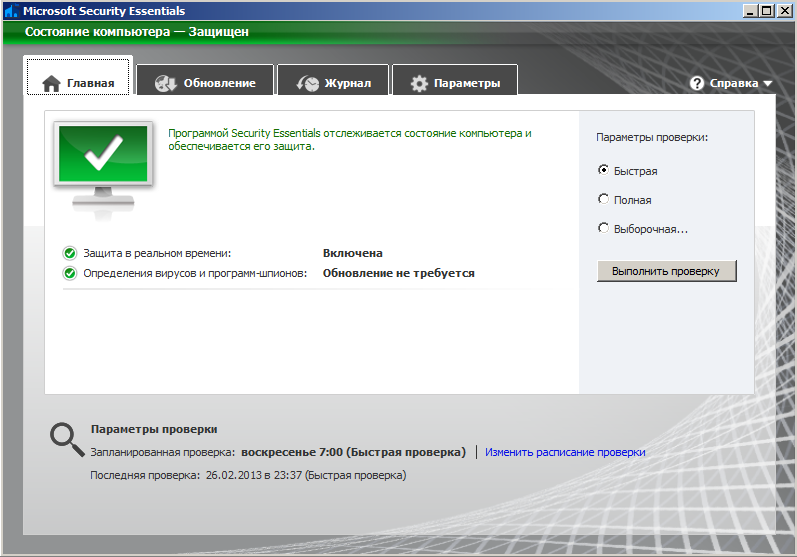Click green check icon beside Определения вирусов
The width and height of the screenshot is (797, 557).
(70, 273)
